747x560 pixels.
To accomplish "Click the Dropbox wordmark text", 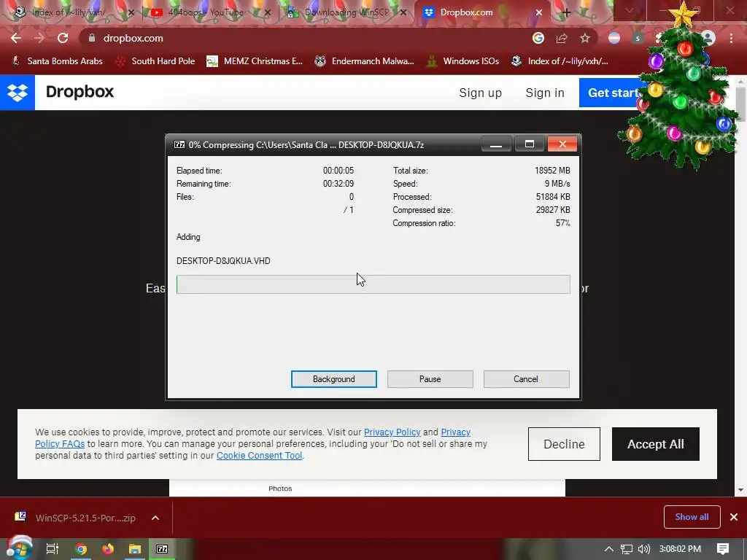I will [80, 91].
